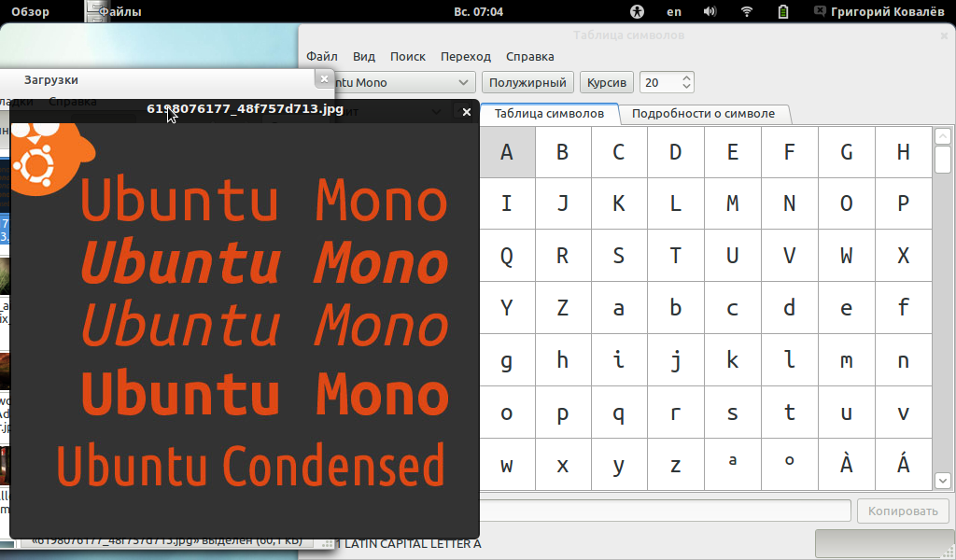Select lowercase letter q in table
Image resolution: width=956 pixels, height=560 pixels.
click(x=619, y=413)
